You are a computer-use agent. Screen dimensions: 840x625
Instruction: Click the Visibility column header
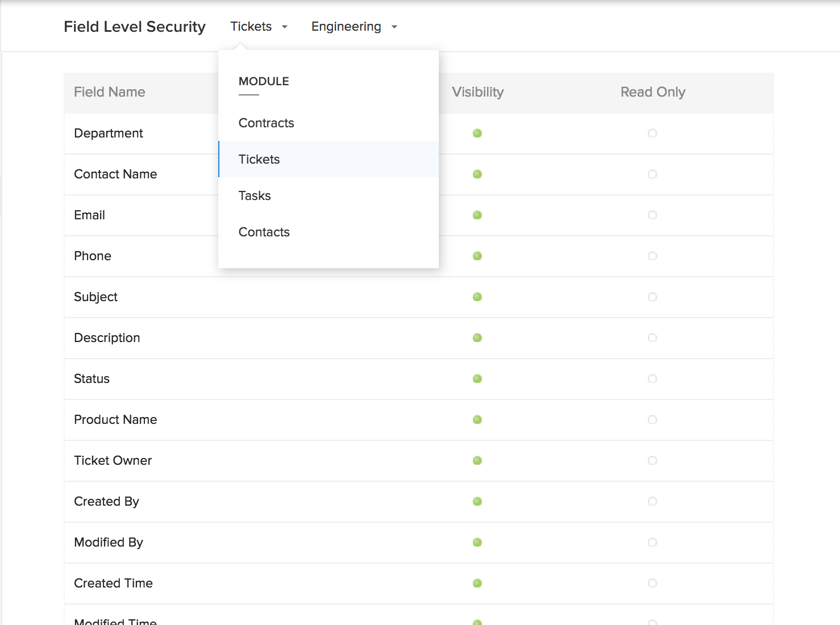click(477, 92)
